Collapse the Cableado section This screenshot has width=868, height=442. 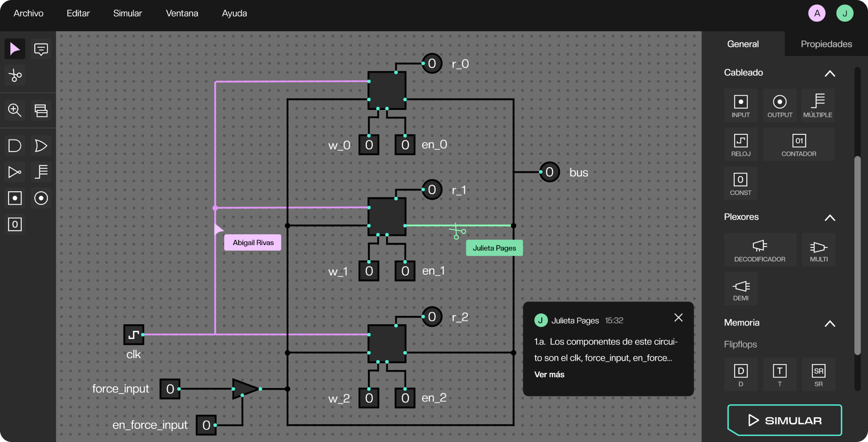830,73
